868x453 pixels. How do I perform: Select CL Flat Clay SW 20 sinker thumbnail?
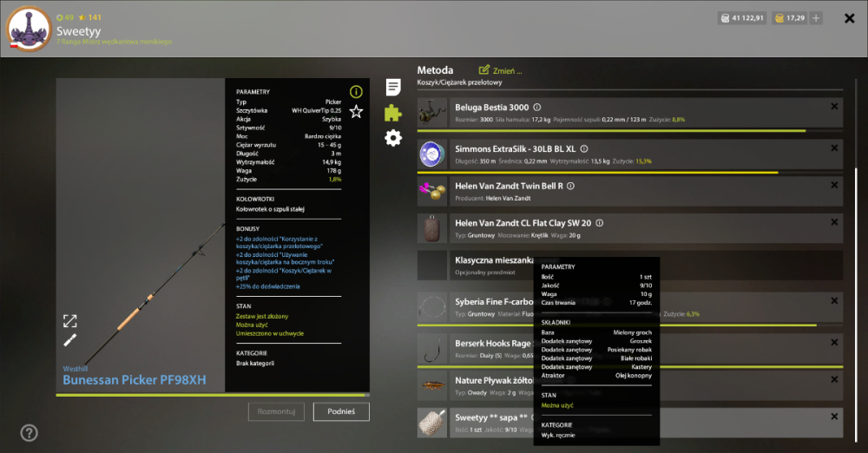click(431, 228)
